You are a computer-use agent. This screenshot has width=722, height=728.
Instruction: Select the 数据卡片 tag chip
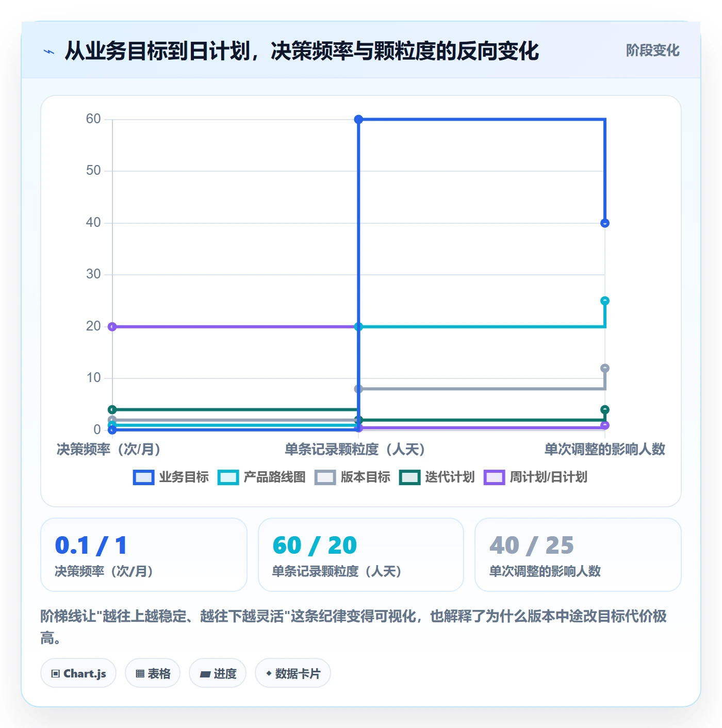click(x=293, y=673)
